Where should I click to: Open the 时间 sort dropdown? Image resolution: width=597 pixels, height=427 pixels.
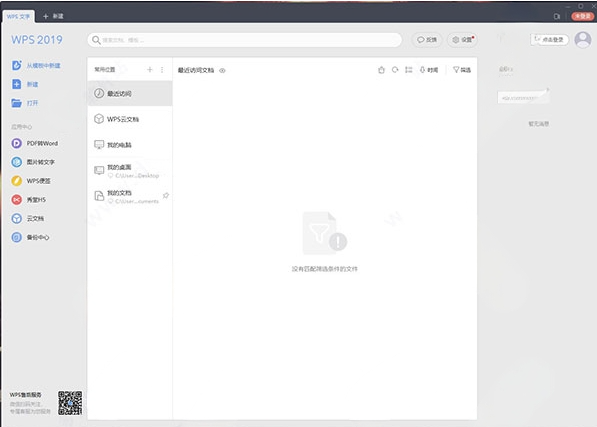(x=429, y=70)
